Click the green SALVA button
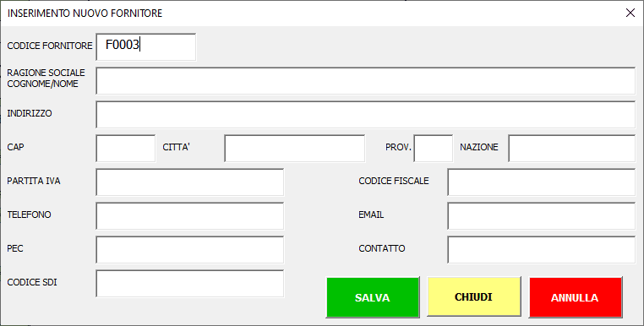This screenshot has width=644, height=326. [x=373, y=297]
